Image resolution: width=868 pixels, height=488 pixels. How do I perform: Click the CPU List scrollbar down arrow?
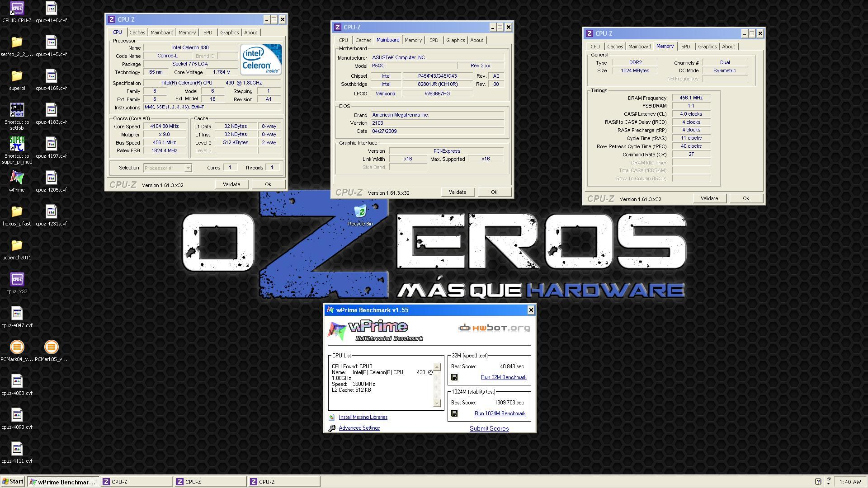437,403
